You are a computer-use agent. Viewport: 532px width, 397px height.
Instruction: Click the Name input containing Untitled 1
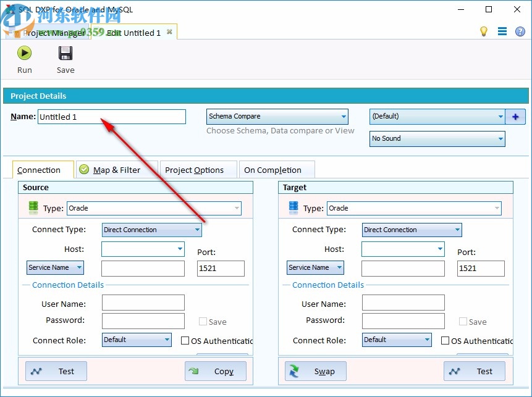click(x=111, y=116)
